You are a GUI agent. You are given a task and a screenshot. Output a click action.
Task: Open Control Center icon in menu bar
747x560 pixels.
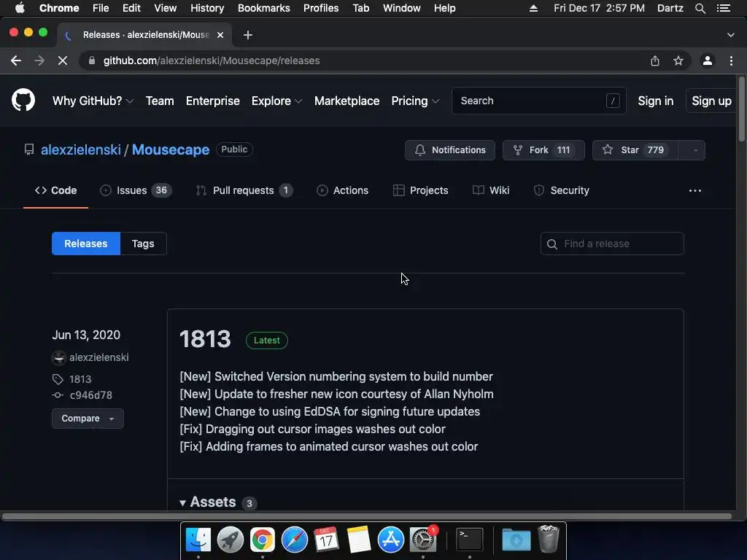coord(723,8)
